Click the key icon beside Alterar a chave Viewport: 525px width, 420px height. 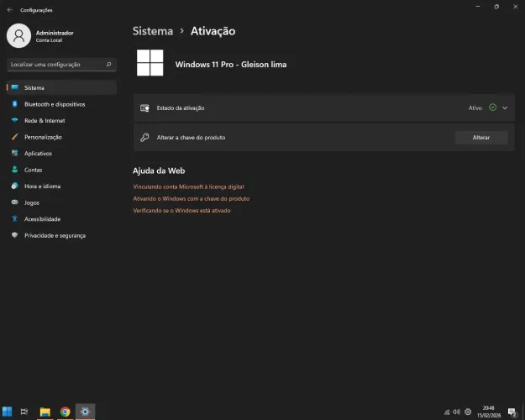coord(144,137)
